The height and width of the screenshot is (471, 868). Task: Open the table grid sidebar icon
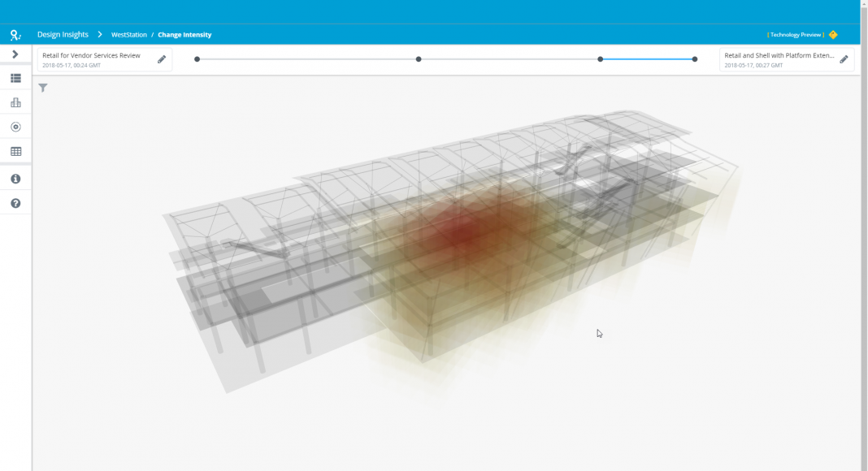pos(15,152)
